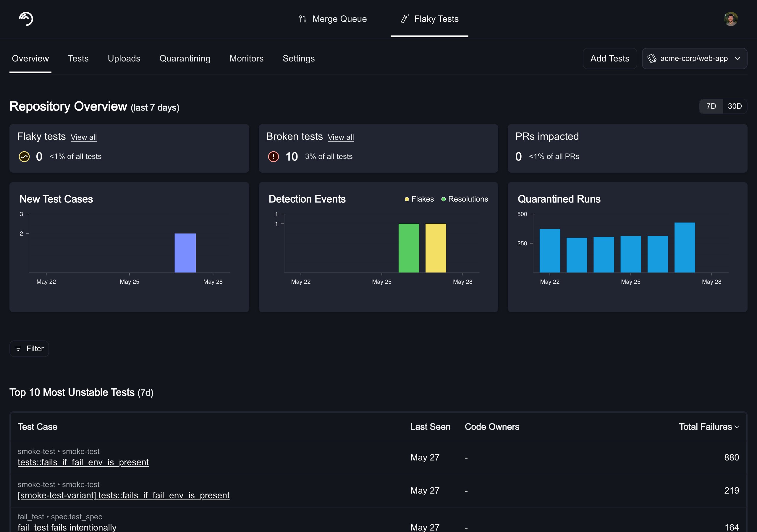757x532 pixels.
Task: Click the Trunk logo icon
Action: coord(26,19)
